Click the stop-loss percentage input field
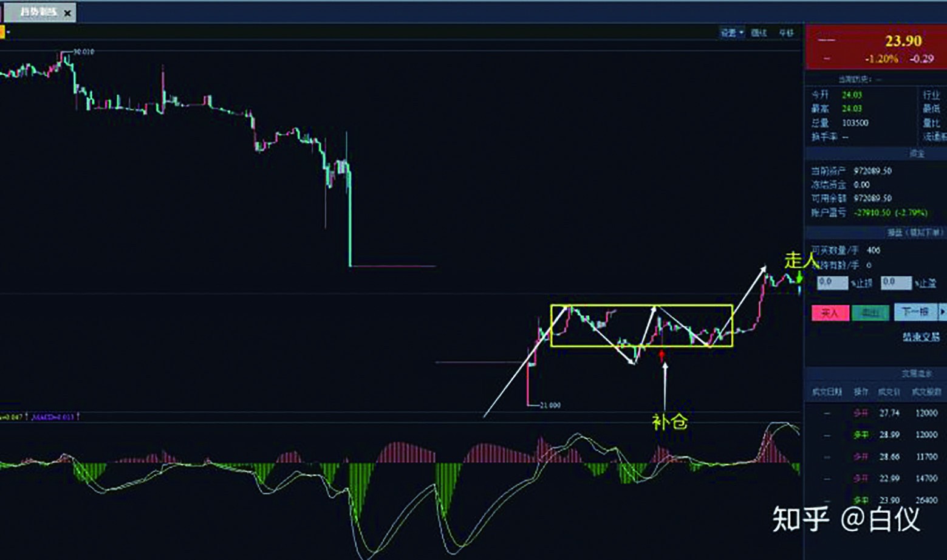 832,282
